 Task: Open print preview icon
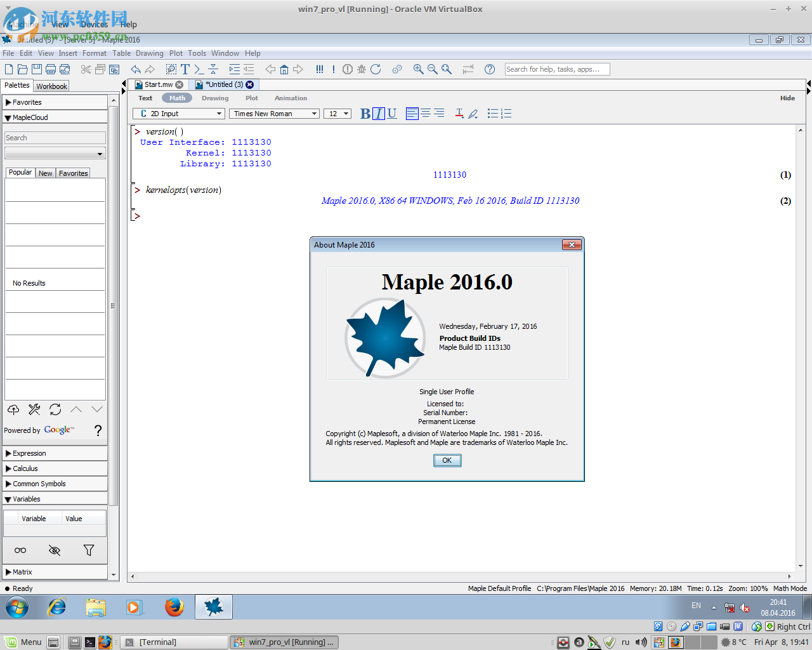(x=65, y=69)
